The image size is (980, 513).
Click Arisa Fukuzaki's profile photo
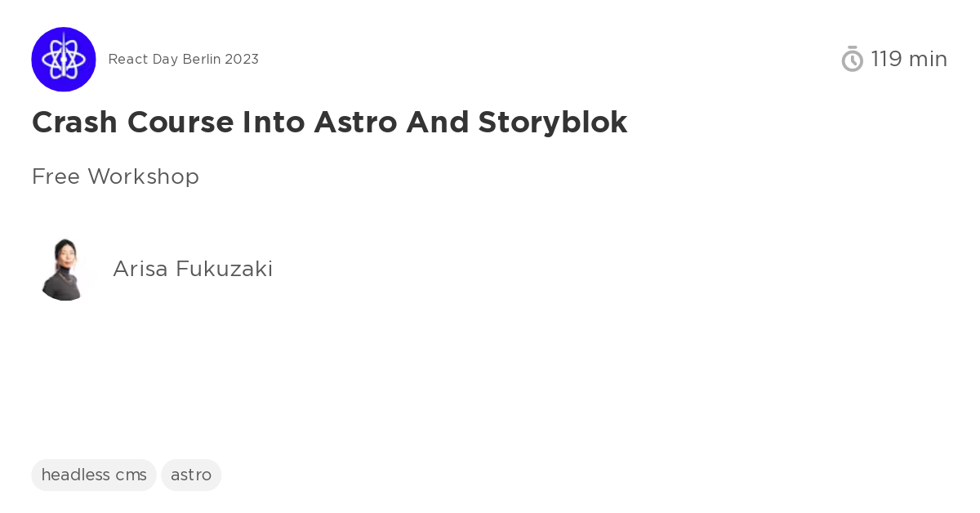[65, 269]
